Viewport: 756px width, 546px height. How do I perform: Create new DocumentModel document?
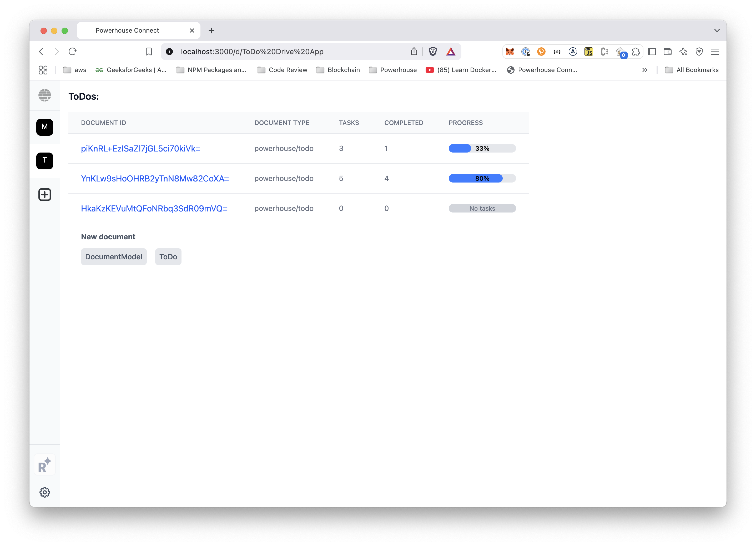pos(114,257)
